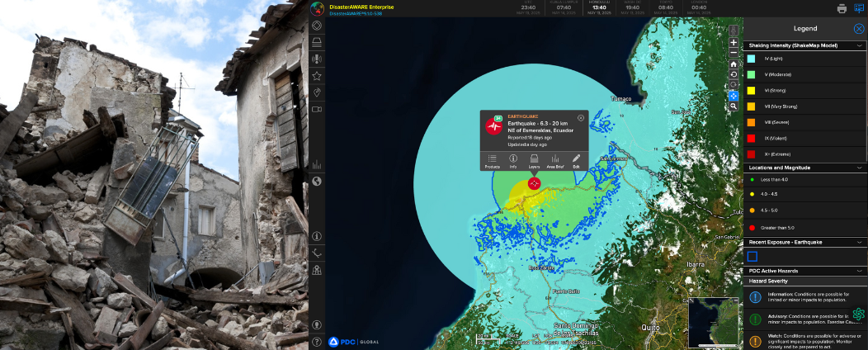Open the alert broadcast sidebar icon
Screen dimensions: 868x350
[x=317, y=59]
